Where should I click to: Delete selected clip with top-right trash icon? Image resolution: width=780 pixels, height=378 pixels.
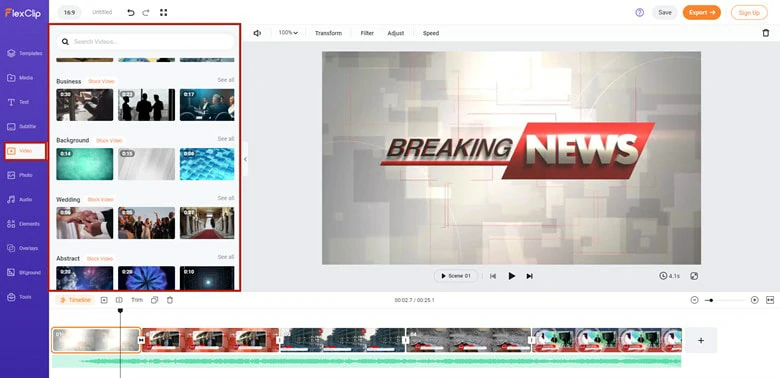tap(766, 33)
